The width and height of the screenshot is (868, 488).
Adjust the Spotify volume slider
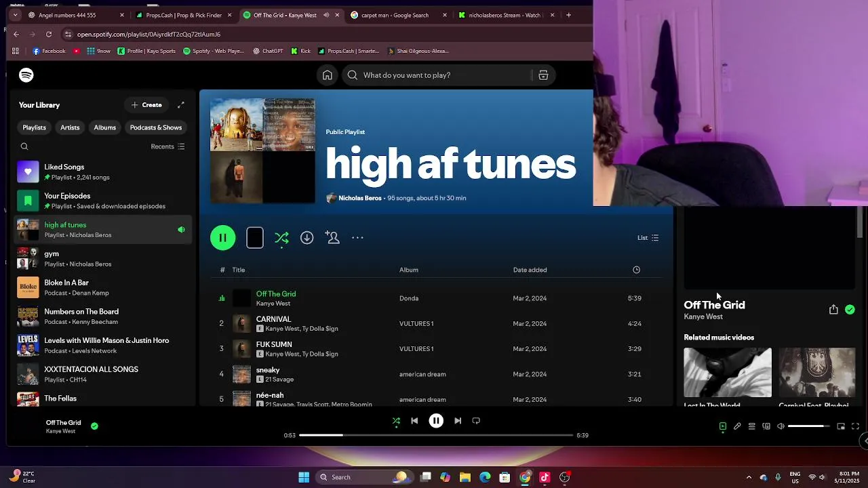[x=808, y=426]
